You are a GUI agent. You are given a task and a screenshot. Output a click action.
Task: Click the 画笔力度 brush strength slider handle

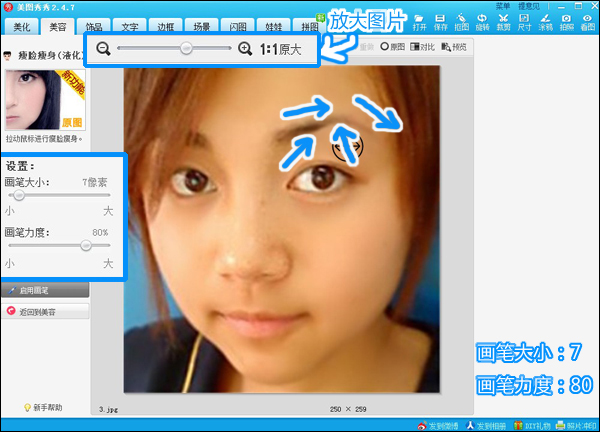click(86, 245)
